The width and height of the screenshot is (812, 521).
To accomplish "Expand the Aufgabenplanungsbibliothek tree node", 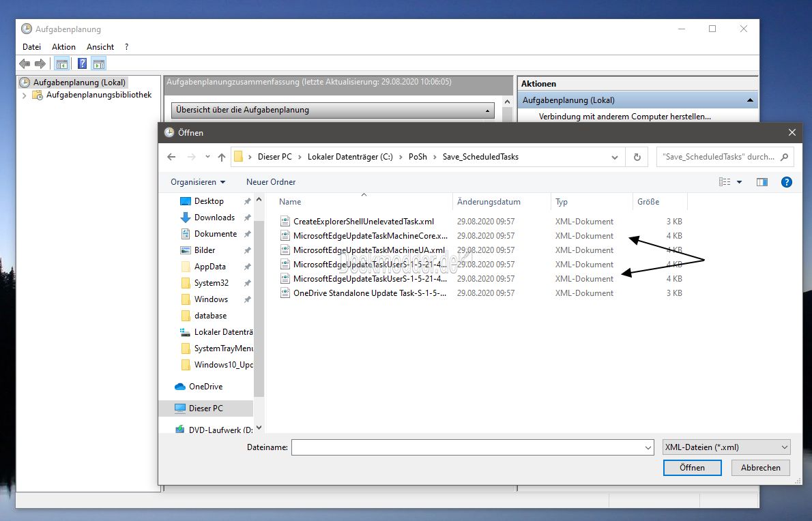I will pos(24,95).
